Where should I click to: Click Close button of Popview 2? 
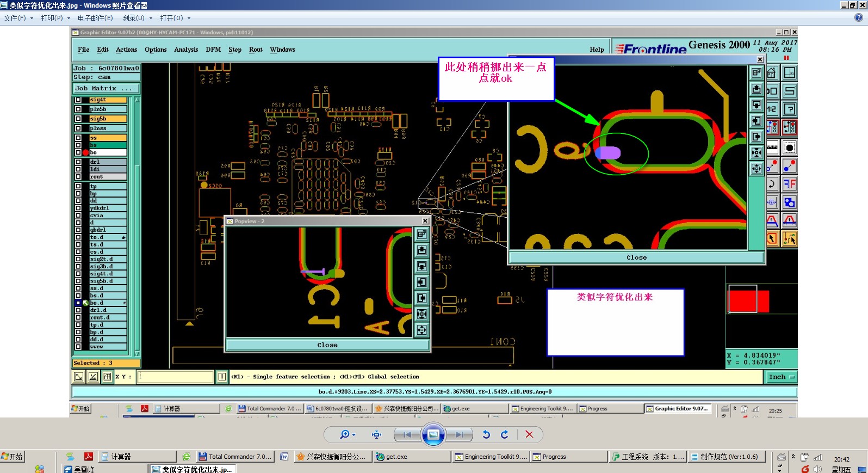[327, 345]
